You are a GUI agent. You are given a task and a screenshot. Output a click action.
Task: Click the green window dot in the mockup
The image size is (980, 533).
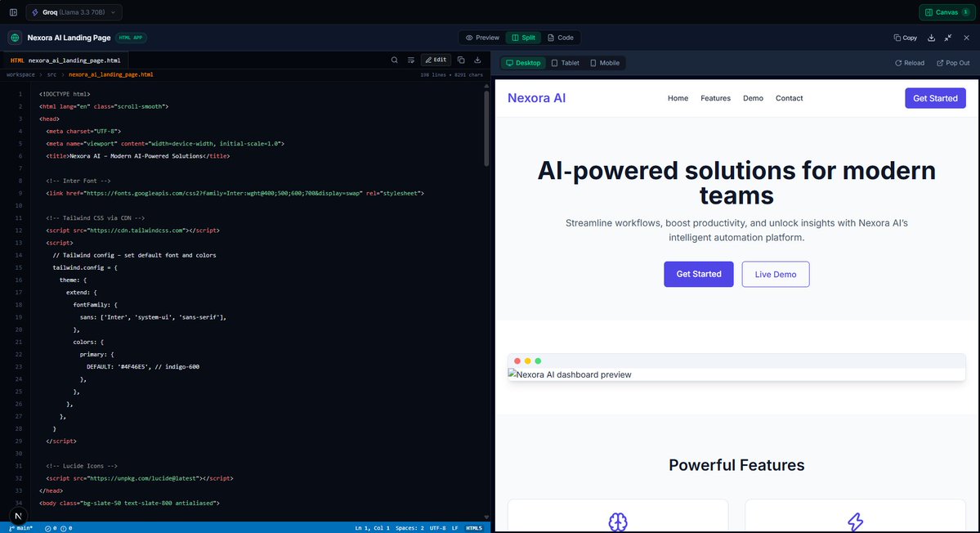[538, 361]
